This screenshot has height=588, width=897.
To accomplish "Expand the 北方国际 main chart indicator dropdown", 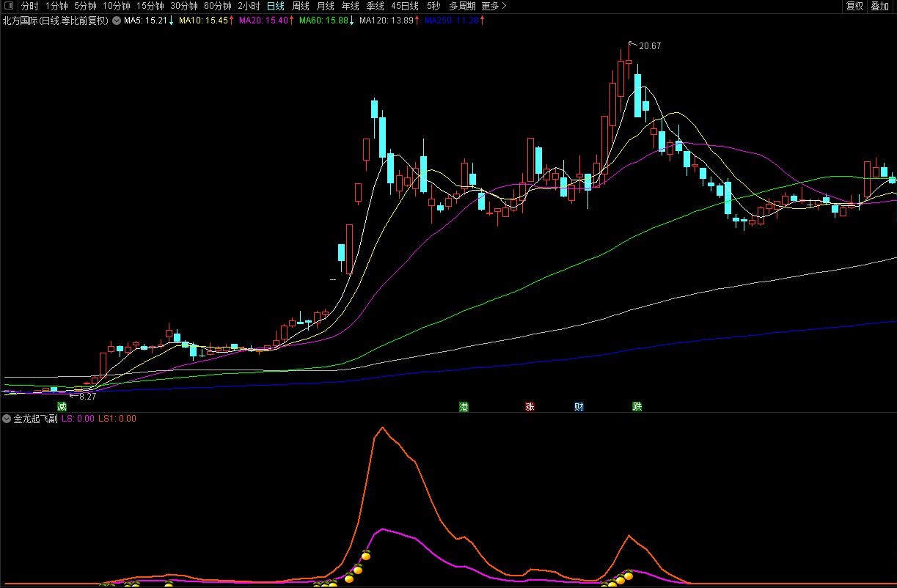I will click(116, 21).
